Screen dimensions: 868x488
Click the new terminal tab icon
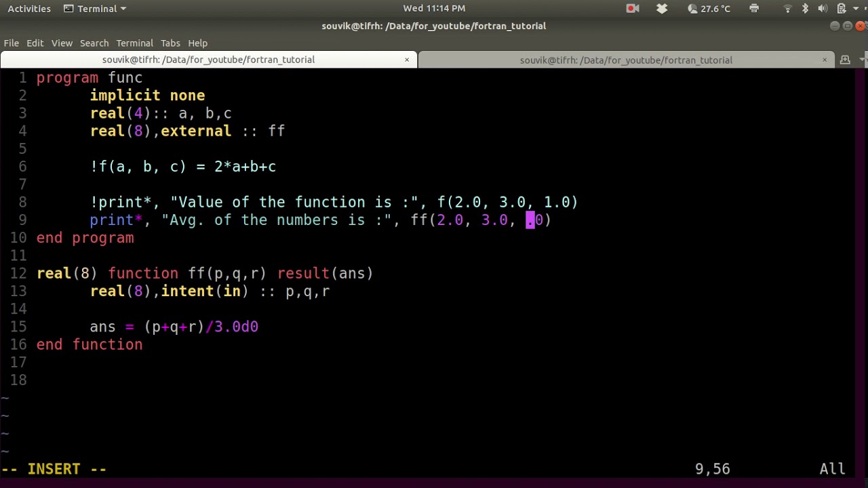tap(845, 60)
